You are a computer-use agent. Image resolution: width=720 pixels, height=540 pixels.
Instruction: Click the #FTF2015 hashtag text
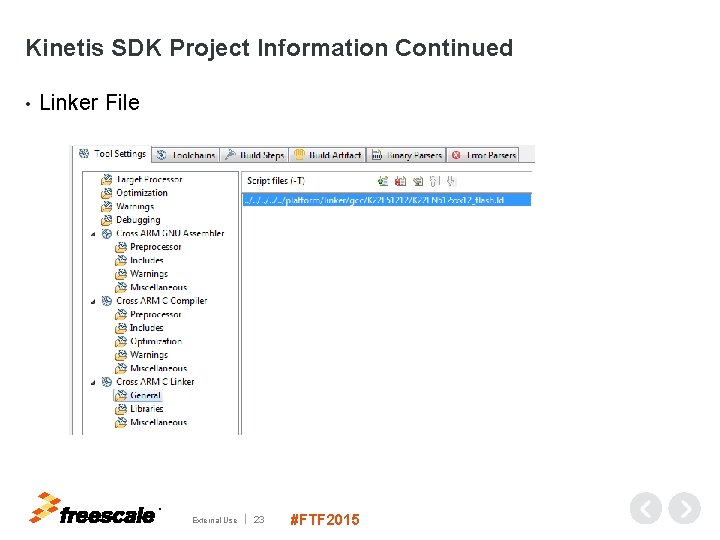pos(325,520)
